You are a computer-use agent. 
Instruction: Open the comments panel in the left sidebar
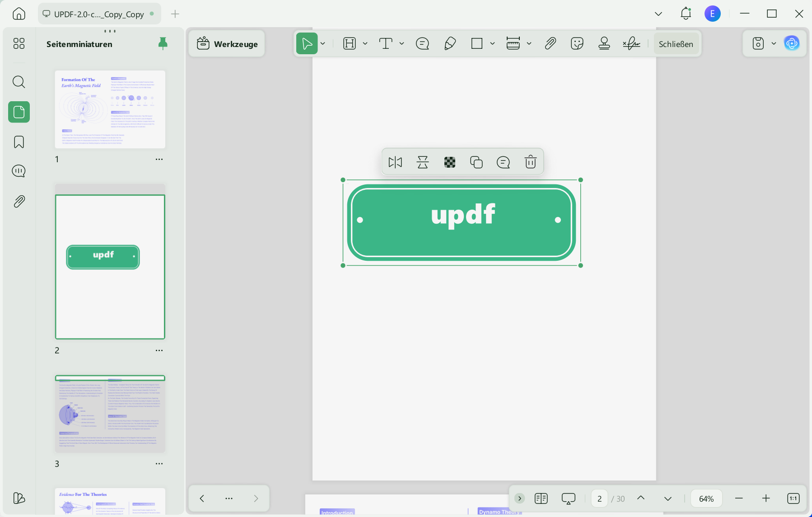(x=19, y=171)
